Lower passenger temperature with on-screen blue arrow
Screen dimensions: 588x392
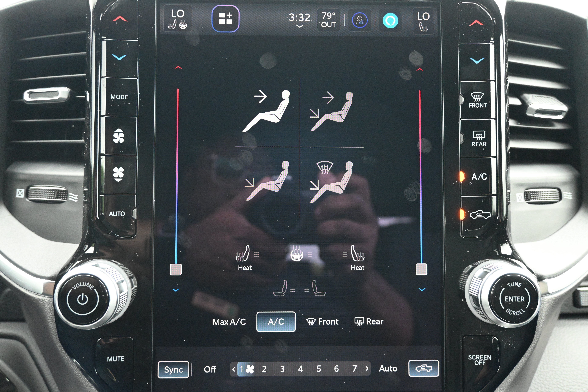(422, 289)
